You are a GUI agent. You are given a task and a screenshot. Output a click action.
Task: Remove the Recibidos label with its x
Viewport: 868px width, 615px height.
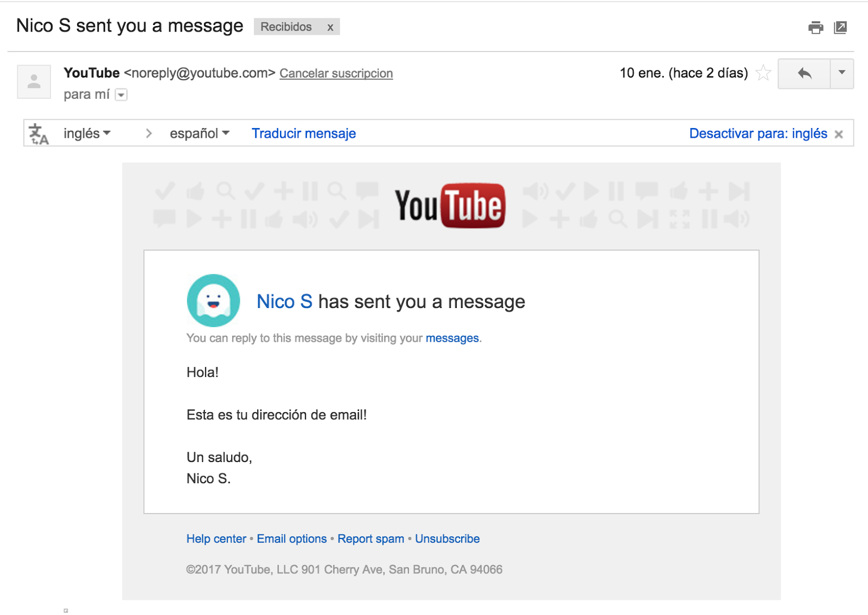pos(330,27)
